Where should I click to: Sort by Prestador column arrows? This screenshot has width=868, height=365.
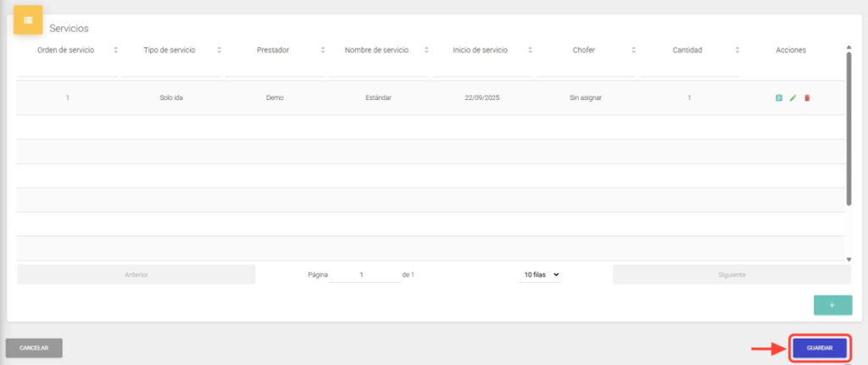323,51
